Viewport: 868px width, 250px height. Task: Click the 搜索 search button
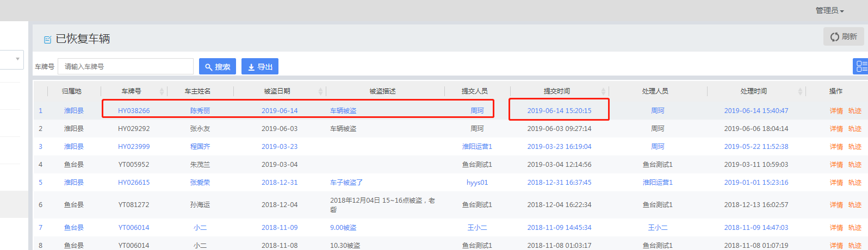[x=217, y=67]
